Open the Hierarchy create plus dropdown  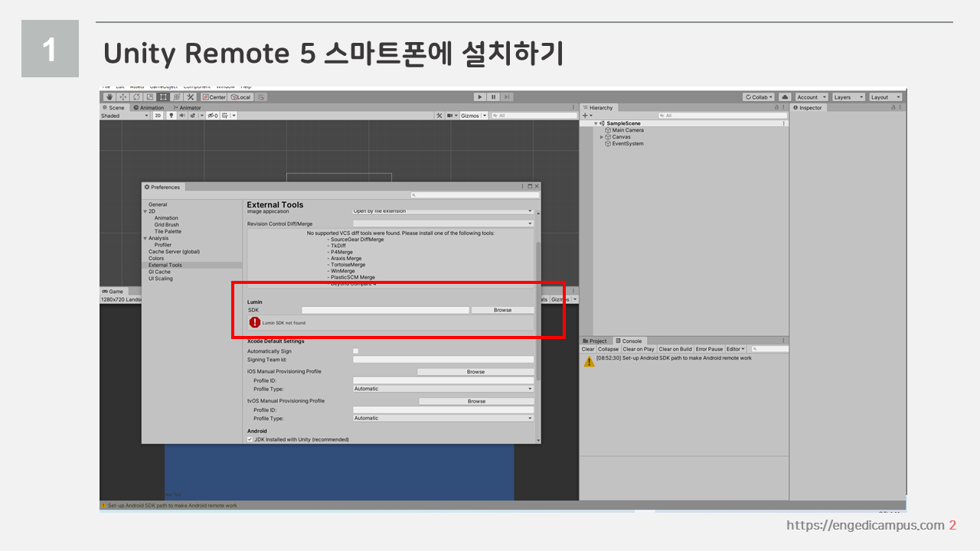point(586,116)
